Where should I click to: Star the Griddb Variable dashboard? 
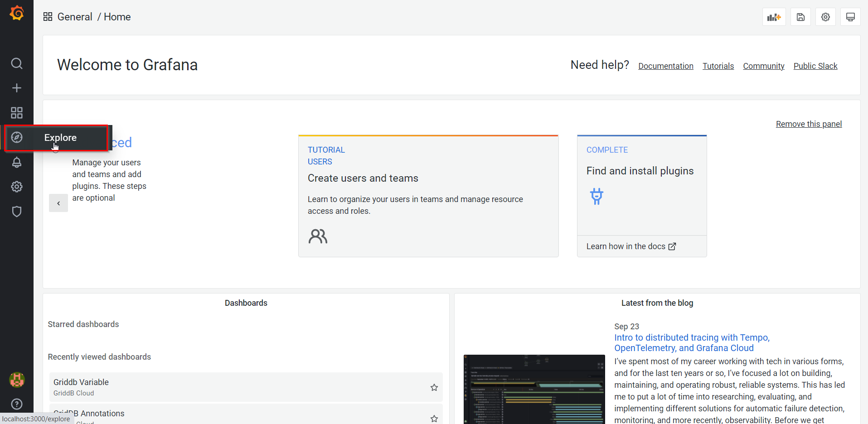434,387
